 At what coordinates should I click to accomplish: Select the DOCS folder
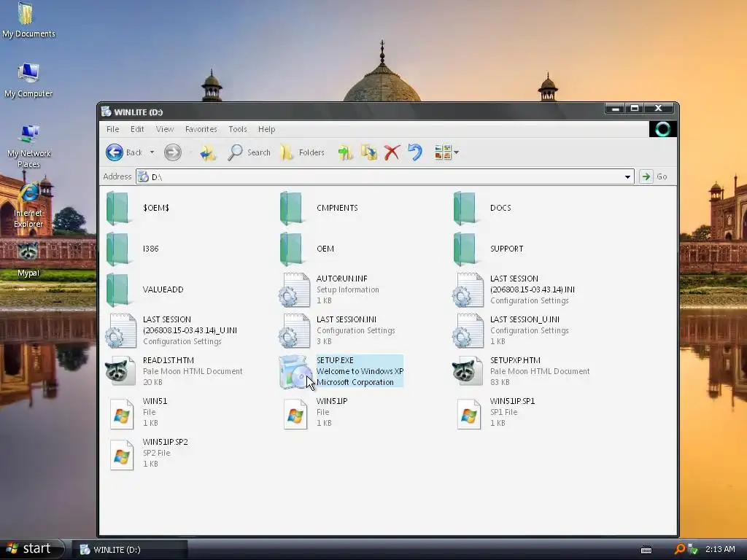click(x=482, y=208)
